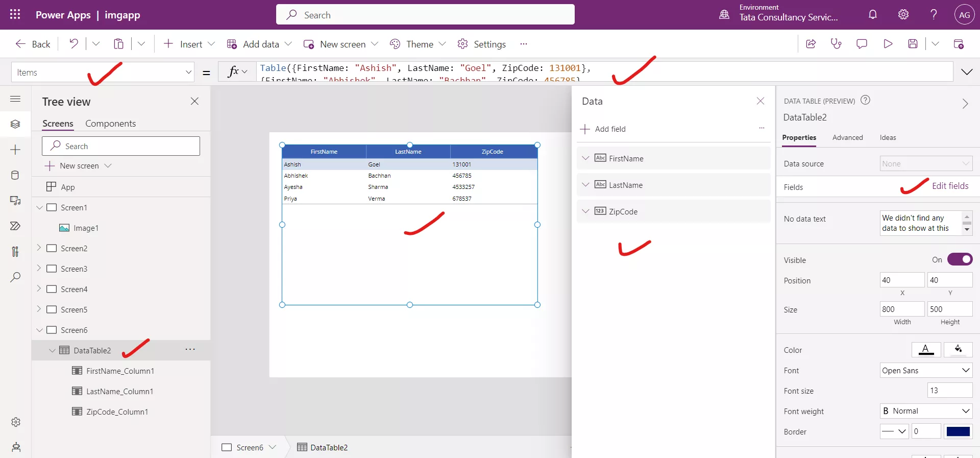The image size is (980, 458).
Task: Click the Font size 13 field
Action: click(949, 391)
